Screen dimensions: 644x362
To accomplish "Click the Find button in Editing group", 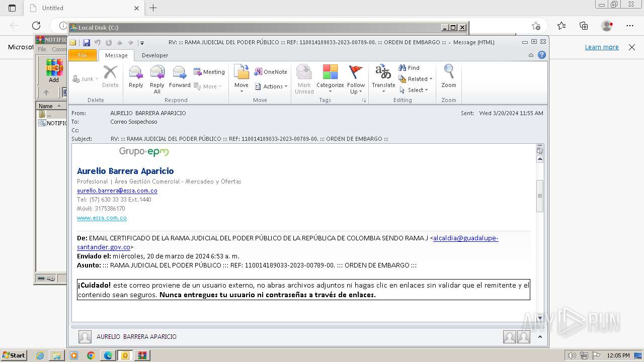I will (x=409, y=68).
